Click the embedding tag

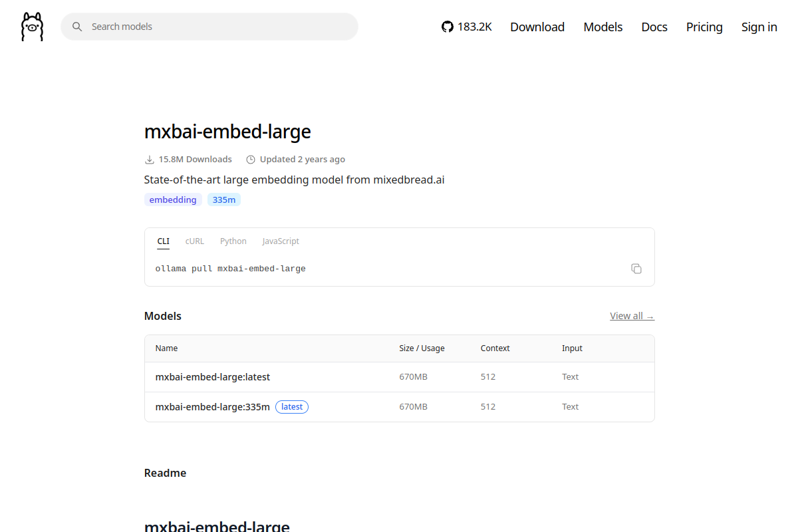[173, 199]
